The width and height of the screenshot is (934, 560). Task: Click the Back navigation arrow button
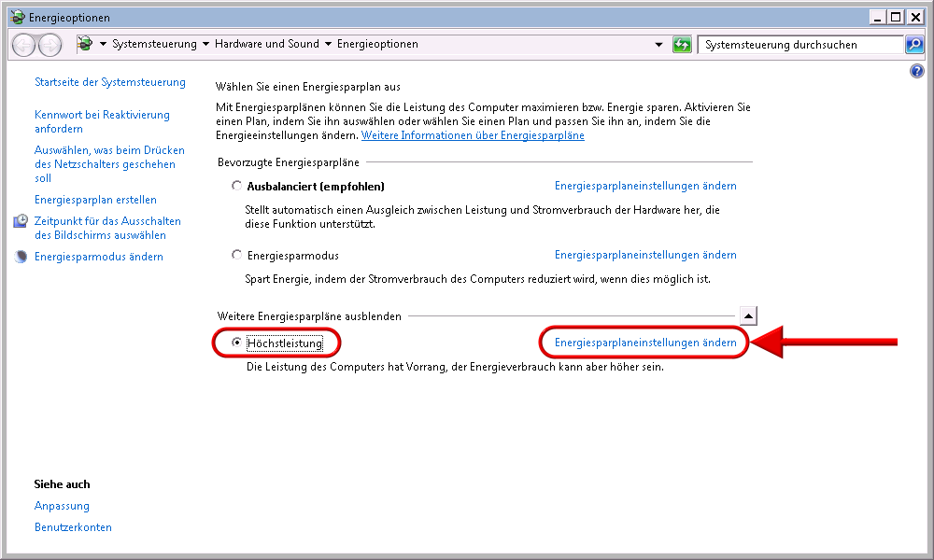coord(23,44)
